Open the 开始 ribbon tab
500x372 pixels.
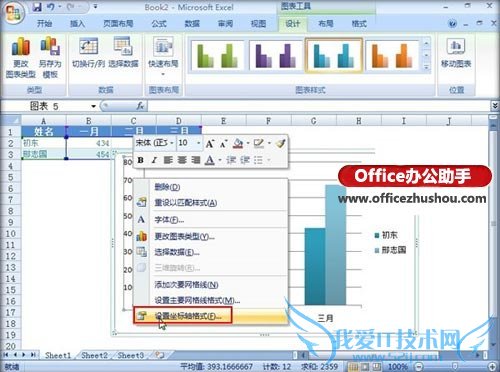pyautogui.click(x=44, y=24)
